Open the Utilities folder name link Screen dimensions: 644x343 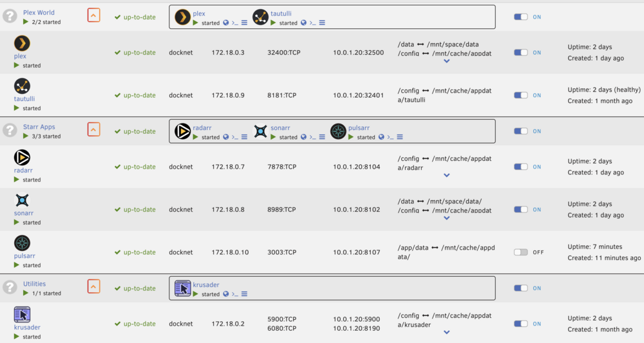pos(35,284)
